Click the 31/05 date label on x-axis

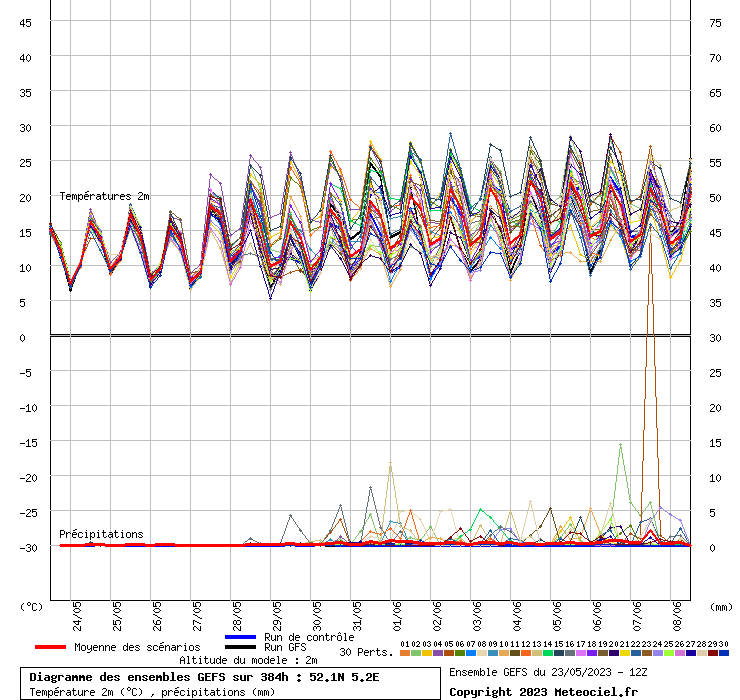(x=357, y=616)
